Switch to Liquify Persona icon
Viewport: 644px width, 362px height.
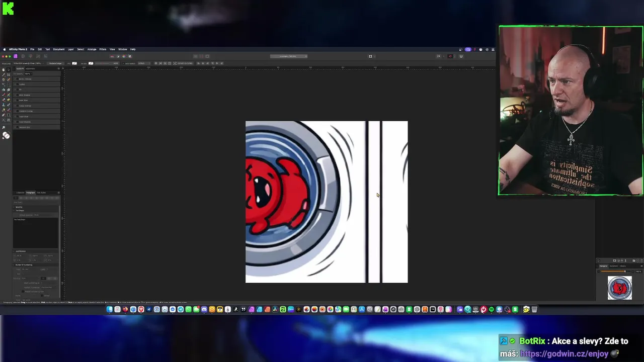[23, 56]
